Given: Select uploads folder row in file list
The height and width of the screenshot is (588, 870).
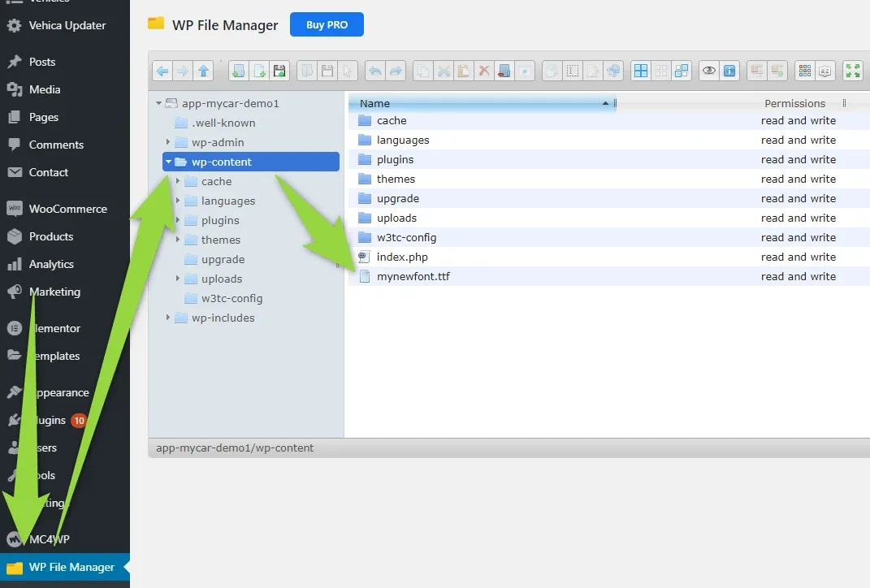Looking at the screenshot, I should [x=608, y=218].
